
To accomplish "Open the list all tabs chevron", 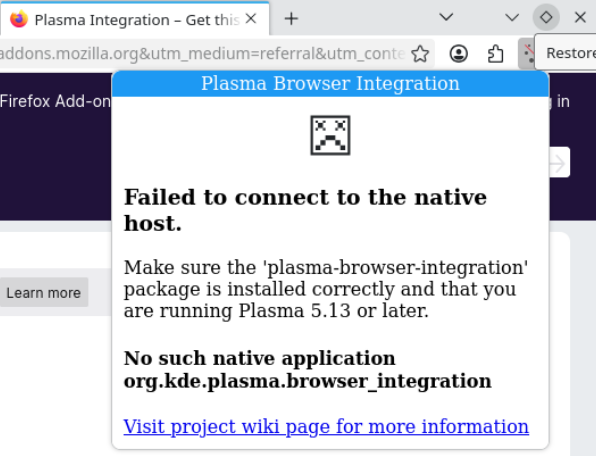I will tap(446, 17).
